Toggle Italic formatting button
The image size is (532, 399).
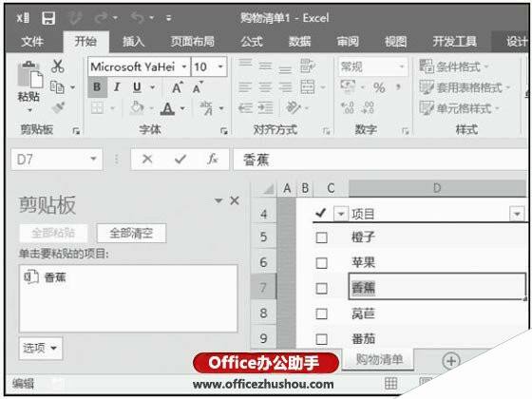(117, 86)
